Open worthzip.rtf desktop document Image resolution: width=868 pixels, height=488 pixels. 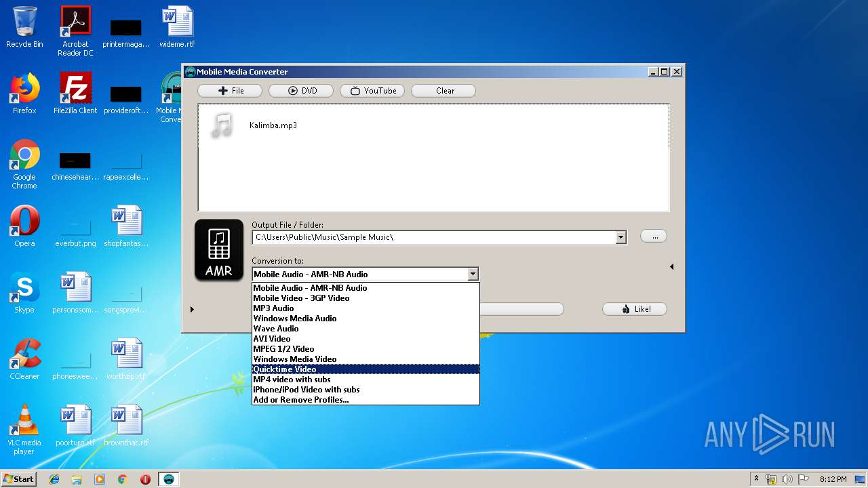point(126,359)
